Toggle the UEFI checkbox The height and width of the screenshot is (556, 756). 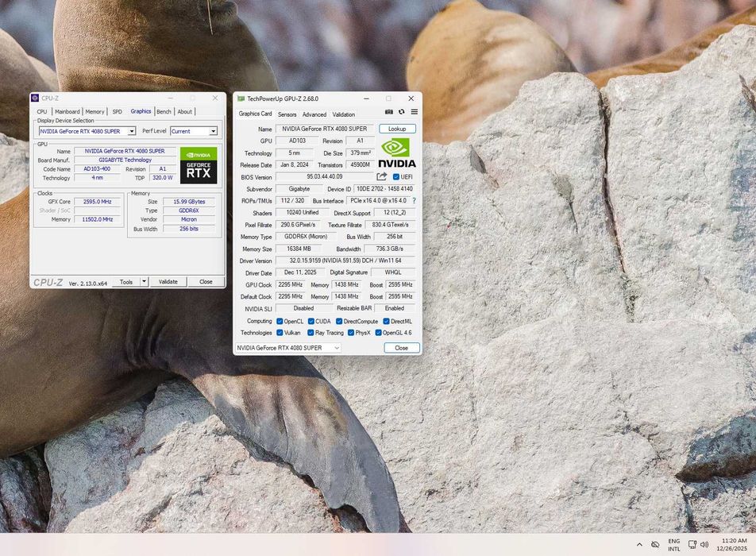(x=396, y=177)
